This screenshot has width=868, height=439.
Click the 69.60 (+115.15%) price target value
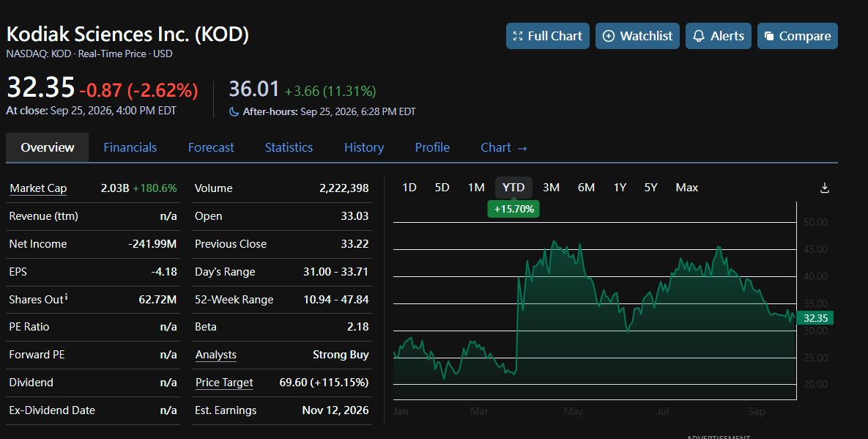pos(324,383)
